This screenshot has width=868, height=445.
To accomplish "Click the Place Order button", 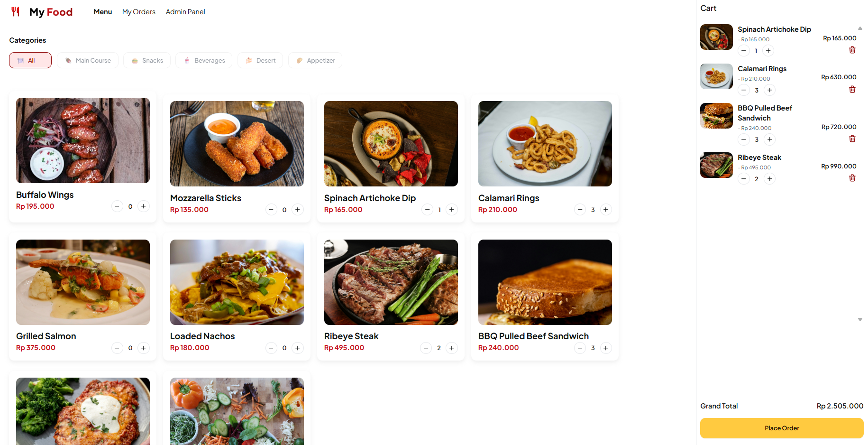I will 782,428.
